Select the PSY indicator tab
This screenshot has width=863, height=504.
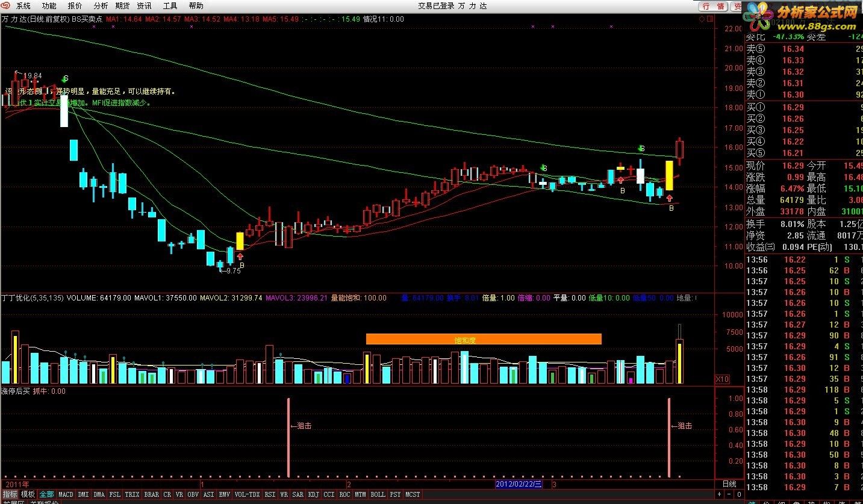pos(395,494)
